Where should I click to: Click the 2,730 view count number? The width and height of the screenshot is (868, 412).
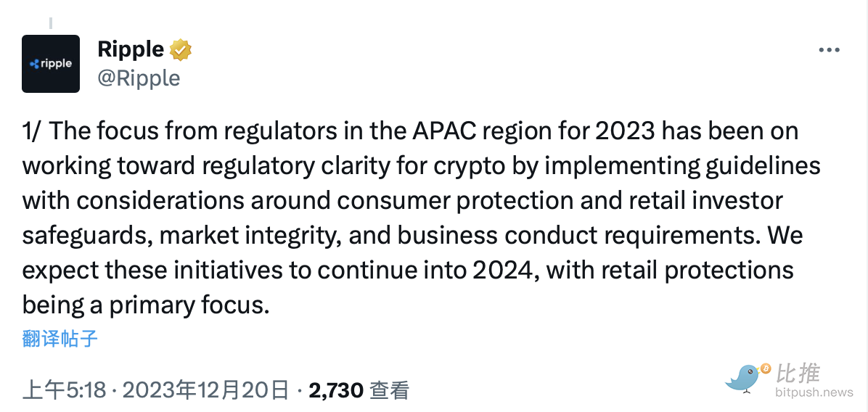pos(336,390)
